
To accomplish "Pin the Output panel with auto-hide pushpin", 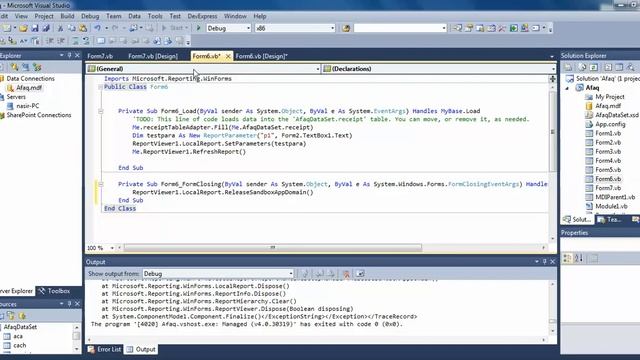I will [x=544, y=262].
